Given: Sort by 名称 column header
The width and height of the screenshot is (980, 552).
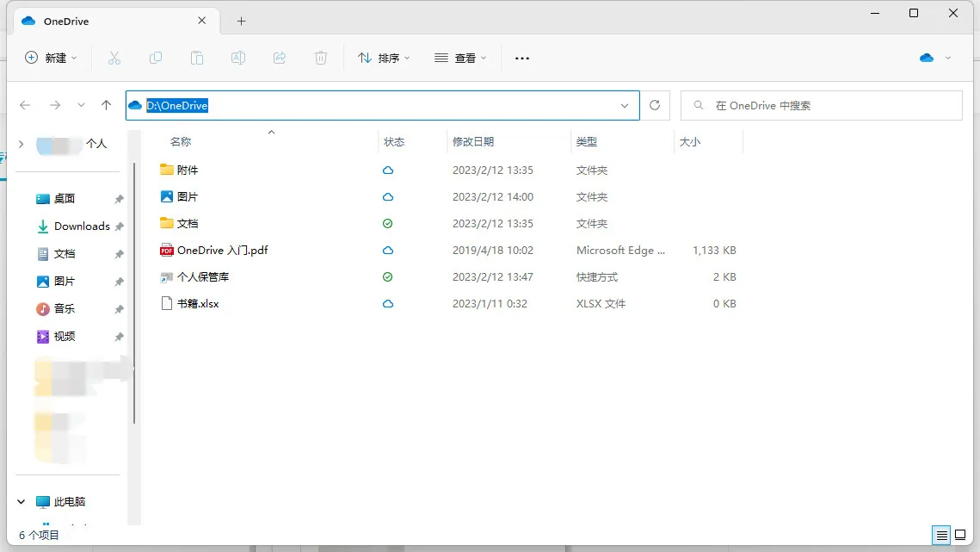Looking at the screenshot, I should pyautogui.click(x=181, y=142).
